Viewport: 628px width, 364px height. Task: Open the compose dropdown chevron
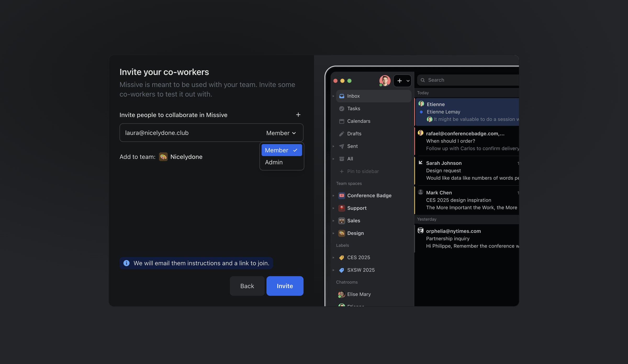tap(408, 81)
